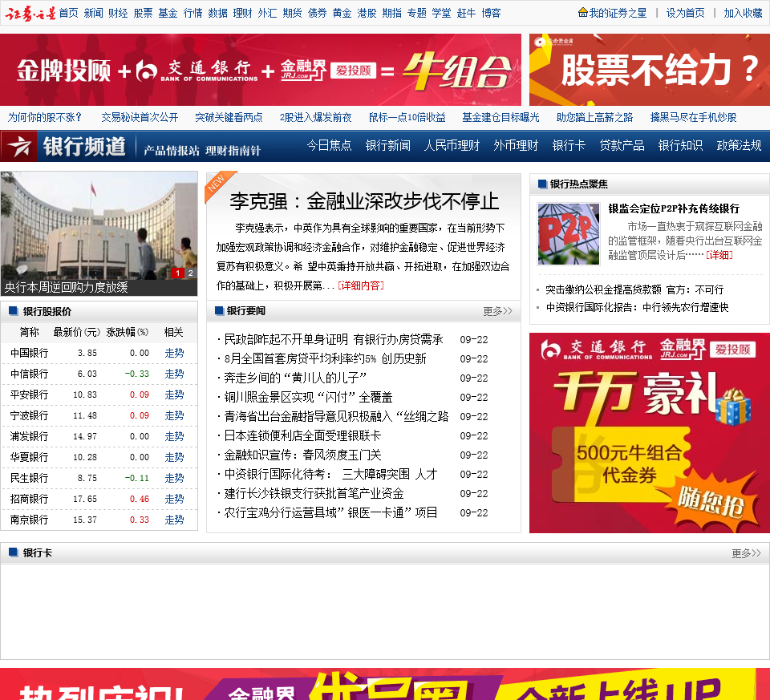Open the 牛组合 top banner ad
Image resolution: width=770 pixels, height=700 pixels.
[x=261, y=70]
